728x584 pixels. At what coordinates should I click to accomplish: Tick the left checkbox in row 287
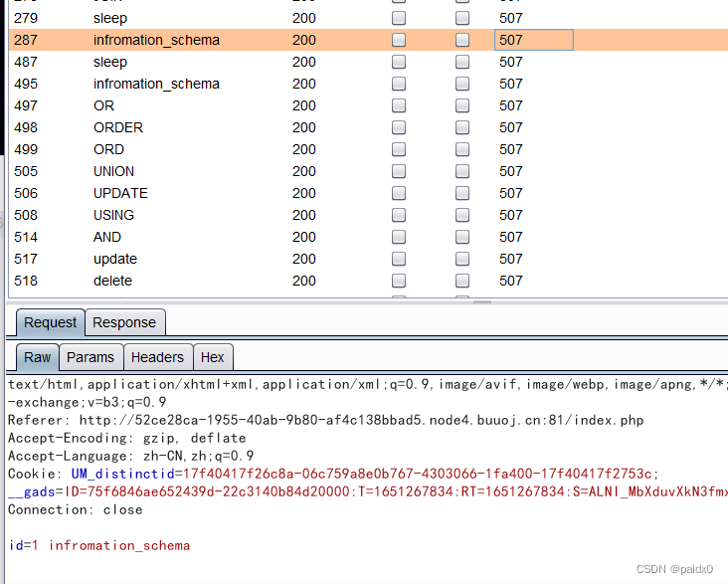[399, 40]
